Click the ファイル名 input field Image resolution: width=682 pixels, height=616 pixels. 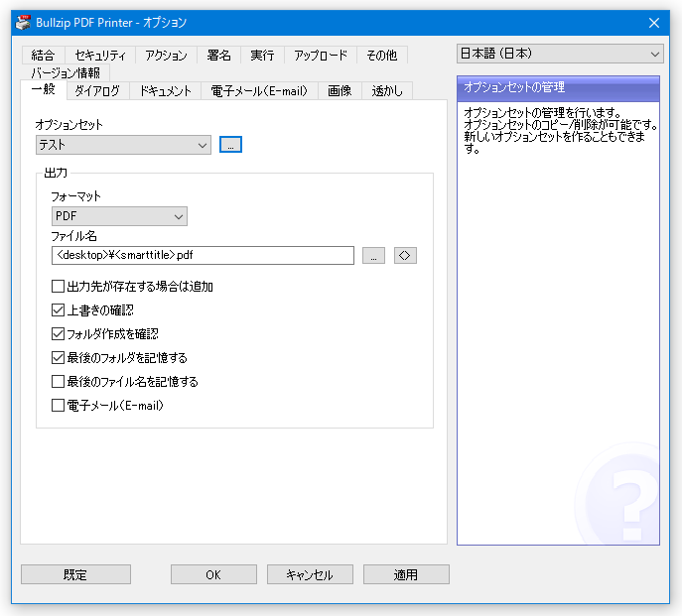click(x=203, y=255)
